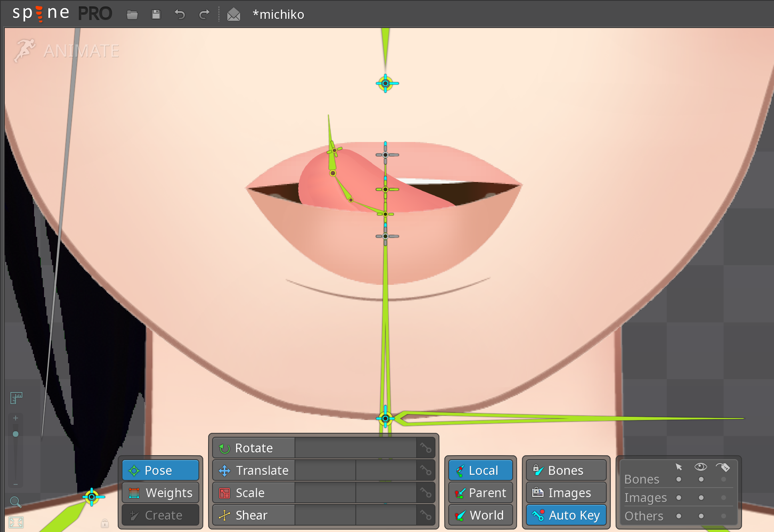The image size is (774, 532).
Task: Enable the Auto Key toggle
Action: pos(566,515)
